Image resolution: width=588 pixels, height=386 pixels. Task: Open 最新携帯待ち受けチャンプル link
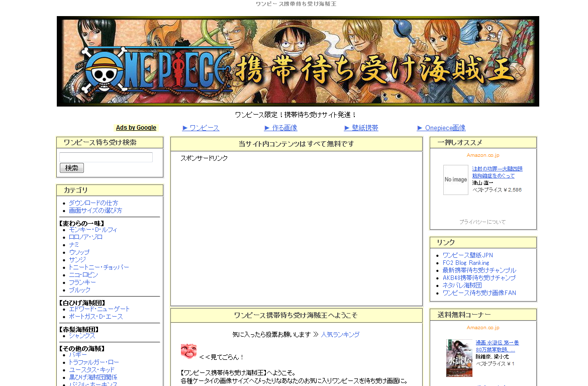[479, 270]
